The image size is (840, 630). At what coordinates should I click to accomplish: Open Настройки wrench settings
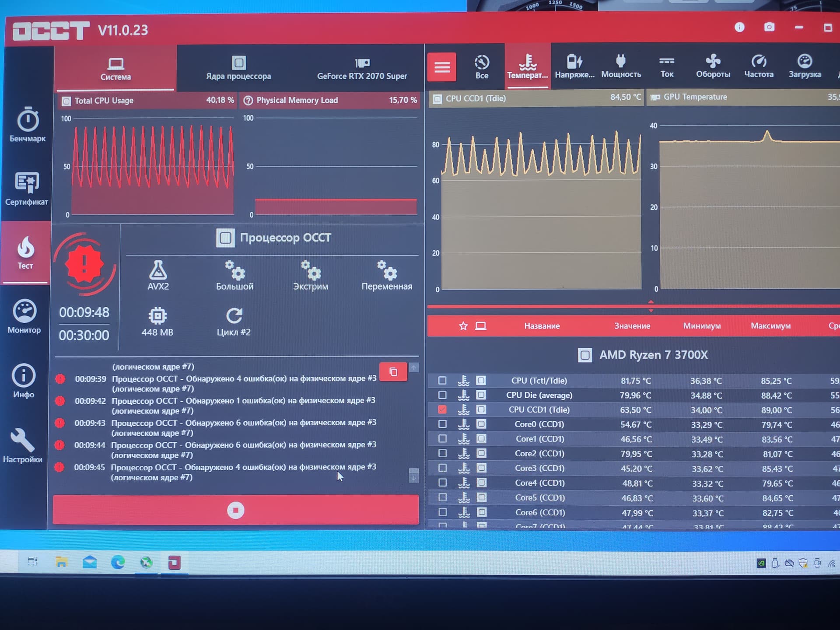(x=23, y=445)
